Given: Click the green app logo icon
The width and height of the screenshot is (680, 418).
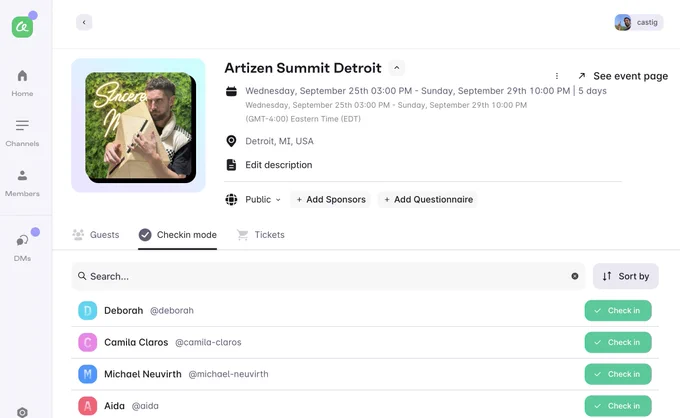Looking at the screenshot, I should [22, 27].
